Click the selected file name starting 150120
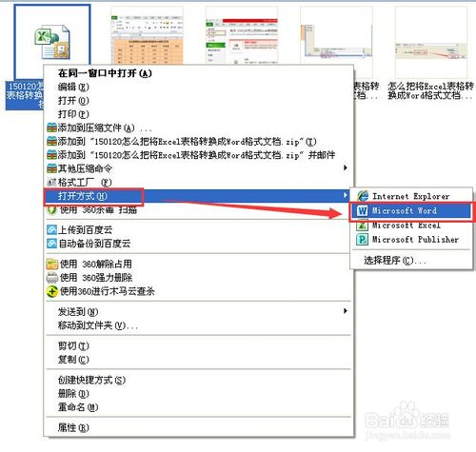 click(25, 95)
